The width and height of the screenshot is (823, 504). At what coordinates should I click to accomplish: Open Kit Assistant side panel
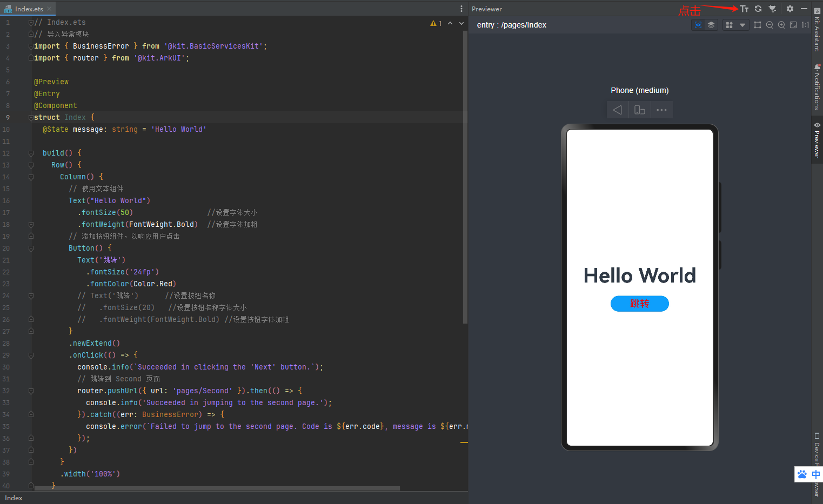pyautogui.click(x=817, y=30)
